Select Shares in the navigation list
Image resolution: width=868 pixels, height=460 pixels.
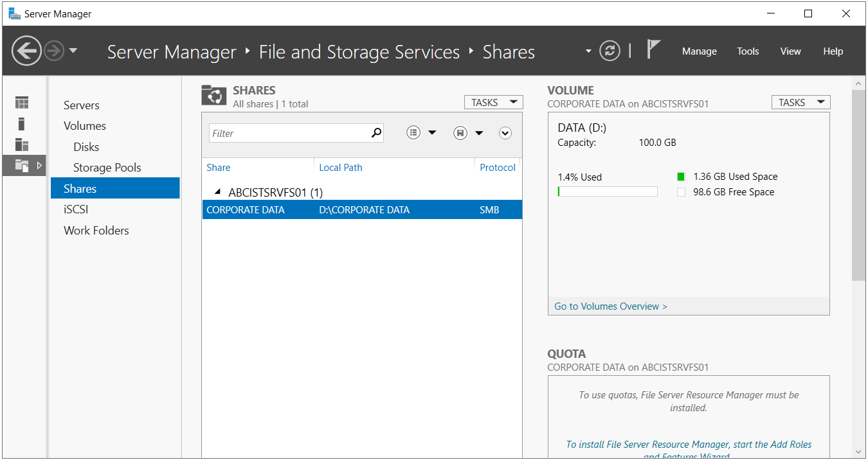(115, 188)
